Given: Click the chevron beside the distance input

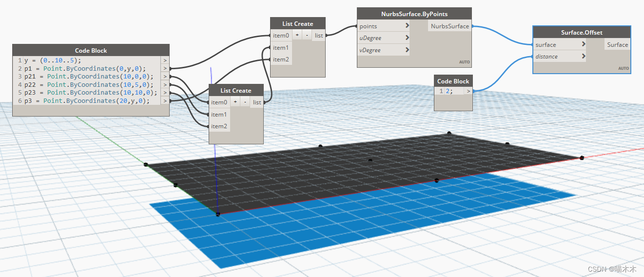Looking at the screenshot, I should click(584, 57).
